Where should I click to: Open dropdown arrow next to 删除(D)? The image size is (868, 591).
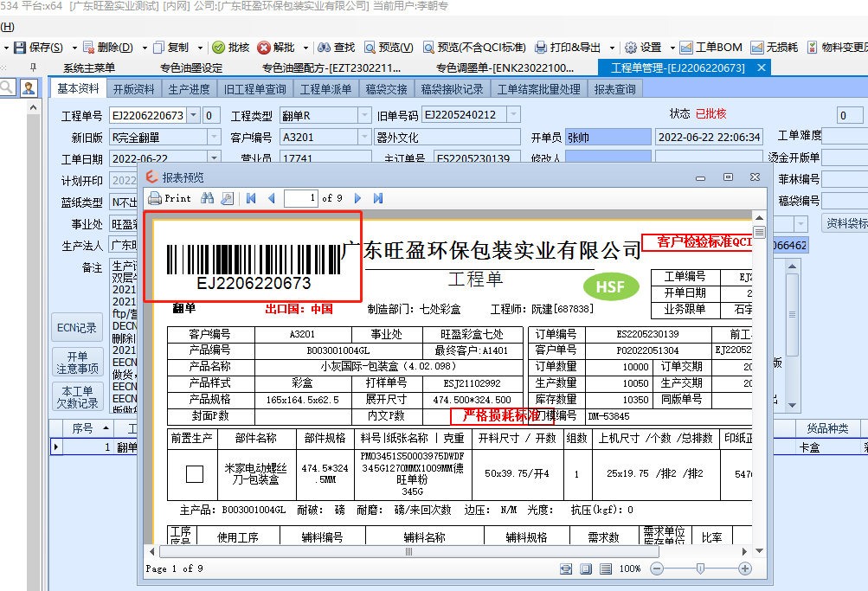coord(145,48)
